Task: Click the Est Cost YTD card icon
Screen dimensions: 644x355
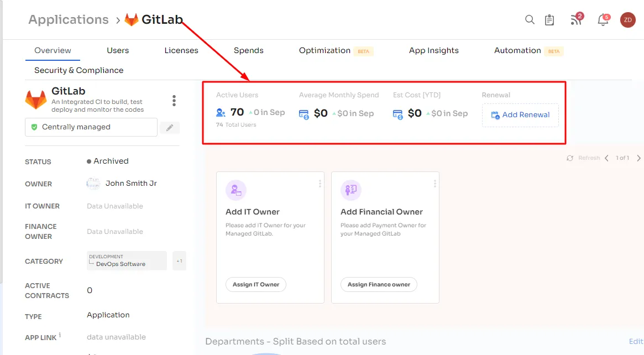Action: (397, 114)
